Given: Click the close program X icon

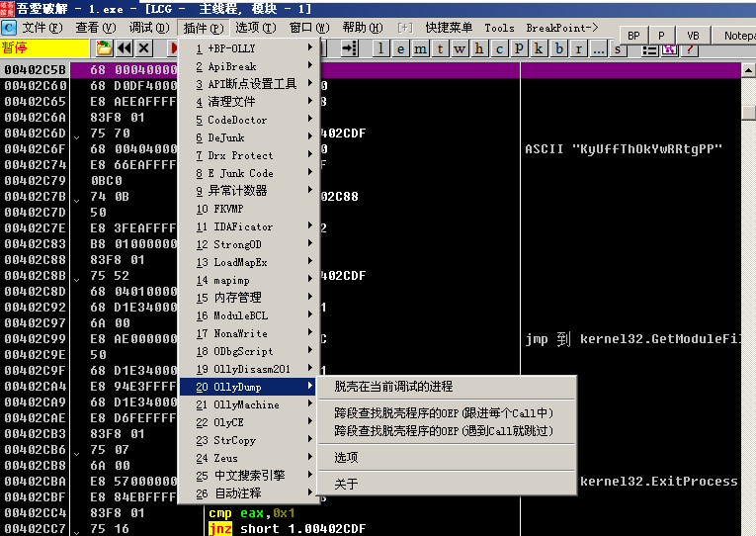Looking at the screenshot, I should pos(144,48).
